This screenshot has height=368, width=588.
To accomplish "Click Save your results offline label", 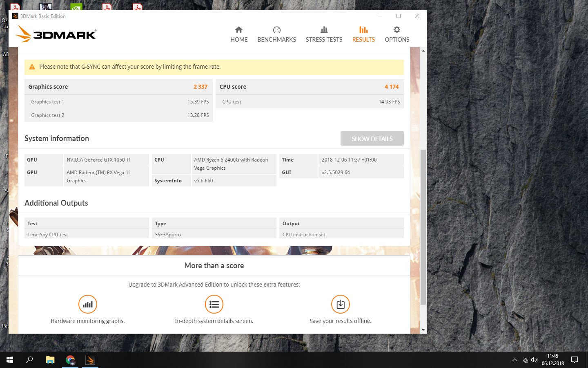I will (341, 321).
